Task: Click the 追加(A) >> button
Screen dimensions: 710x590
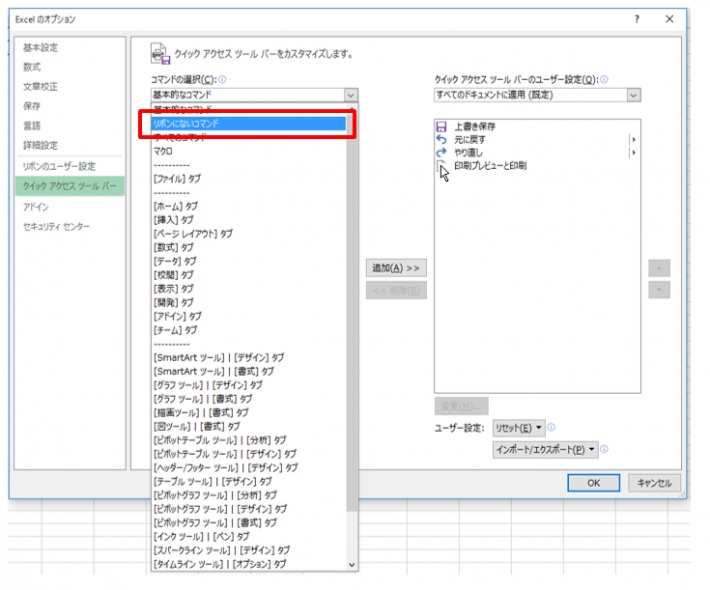Action: 396,268
